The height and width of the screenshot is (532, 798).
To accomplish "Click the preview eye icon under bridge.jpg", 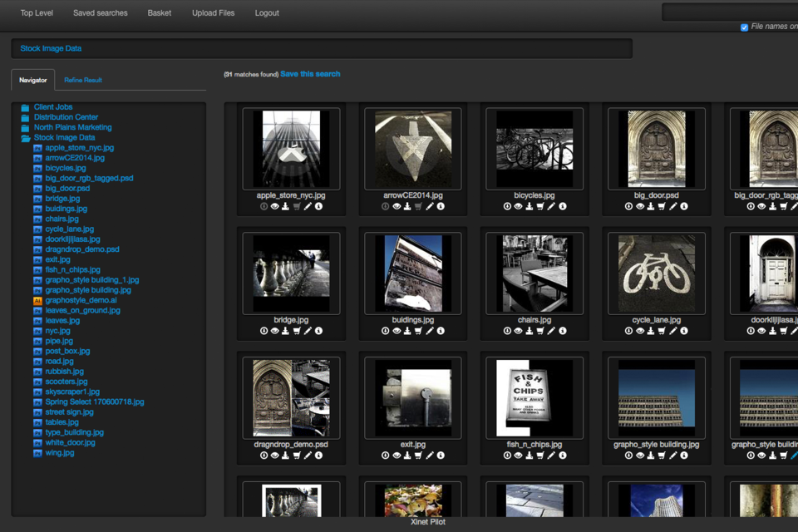I will coord(274,331).
